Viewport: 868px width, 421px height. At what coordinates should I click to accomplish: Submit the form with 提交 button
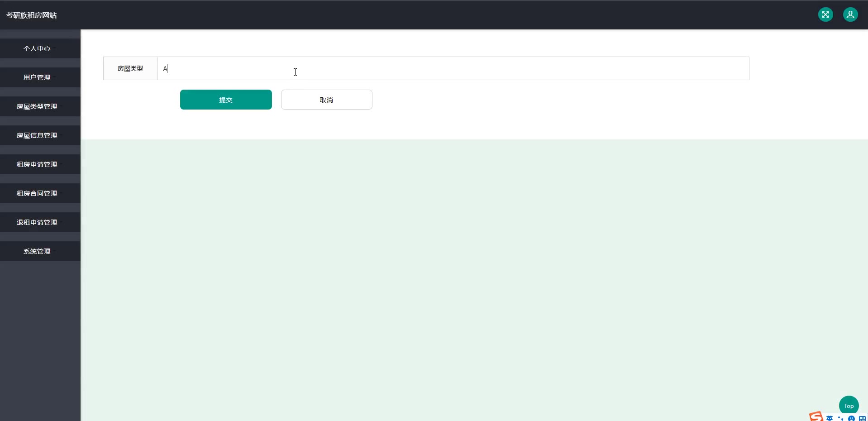click(x=226, y=100)
